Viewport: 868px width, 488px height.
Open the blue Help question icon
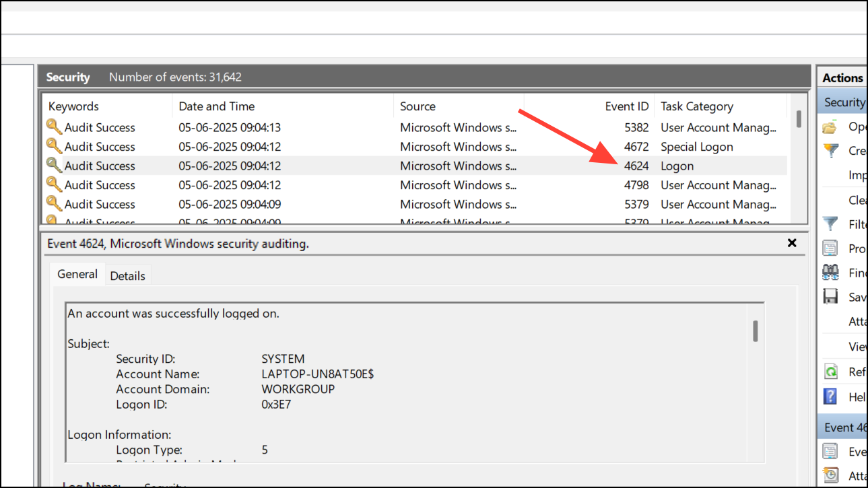tap(830, 396)
